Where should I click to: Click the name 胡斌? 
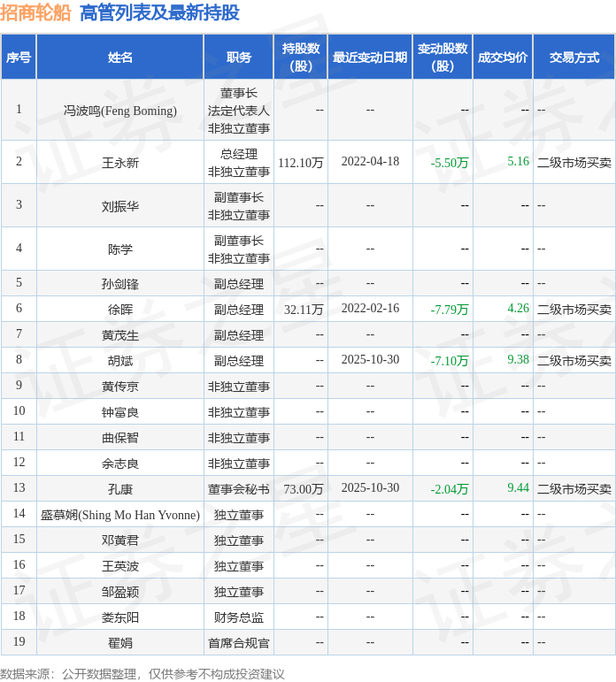point(120,361)
